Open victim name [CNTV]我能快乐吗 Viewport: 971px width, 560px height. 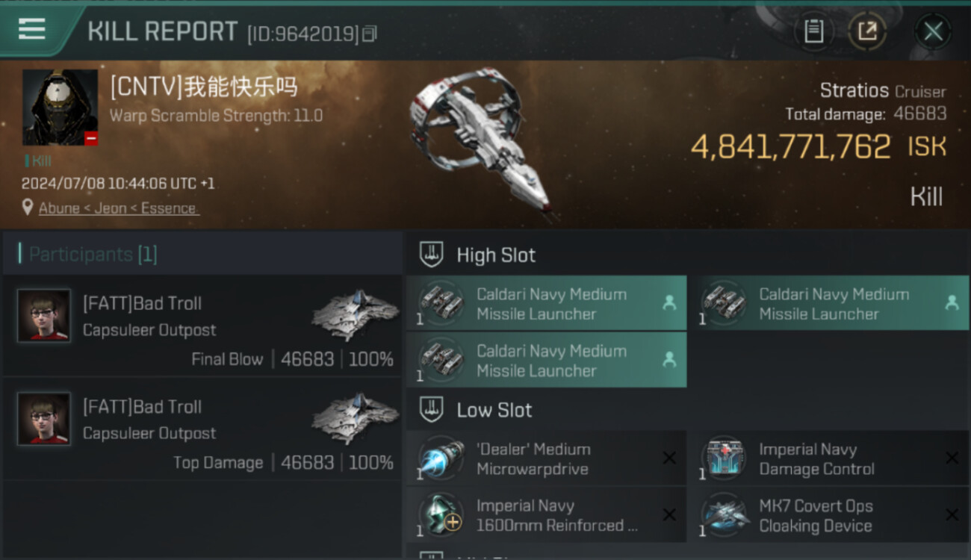[203, 87]
